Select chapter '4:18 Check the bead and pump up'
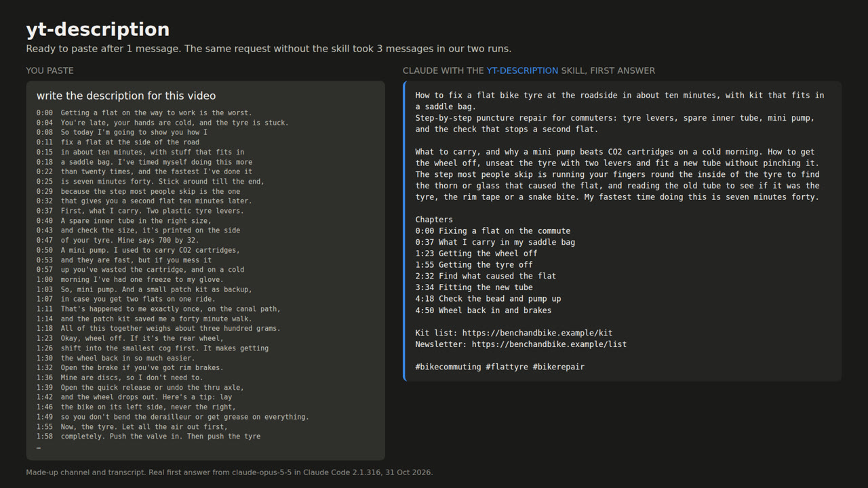868x488 pixels. (488, 299)
